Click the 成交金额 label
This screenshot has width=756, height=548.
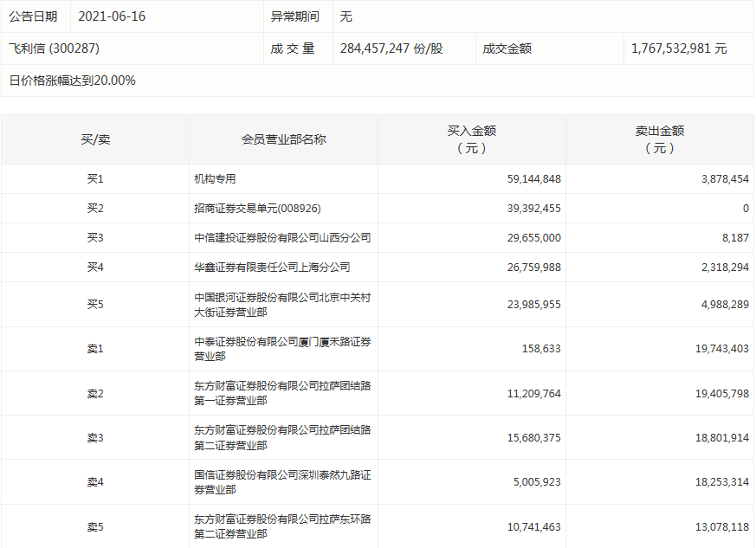click(x=507, y=48)
